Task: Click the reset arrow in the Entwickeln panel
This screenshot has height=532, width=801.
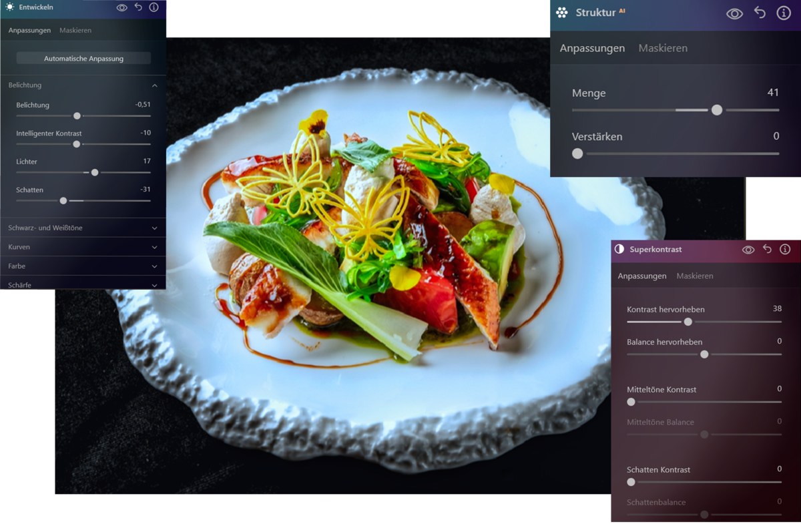Action: pos(137,7)
